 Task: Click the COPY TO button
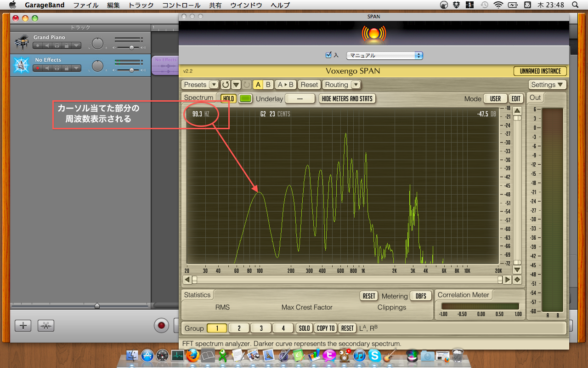326,328
